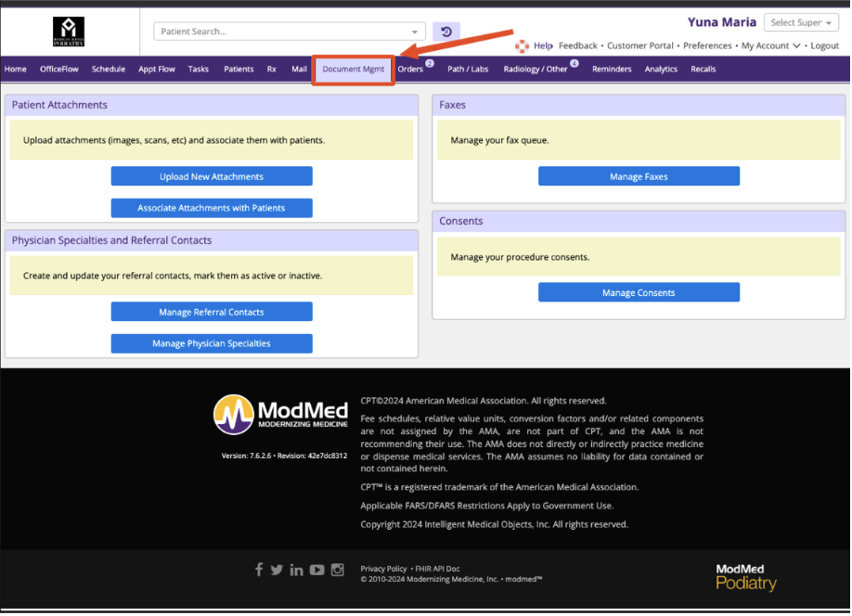Open the Instagram icon in footer
The image size is (852, 616).
point(338,570)
